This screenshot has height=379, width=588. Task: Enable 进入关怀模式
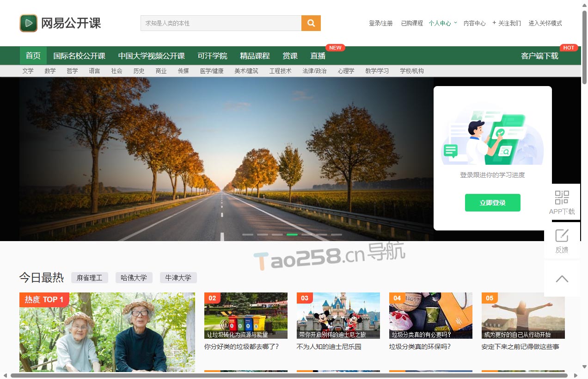[x=545, y=23]
